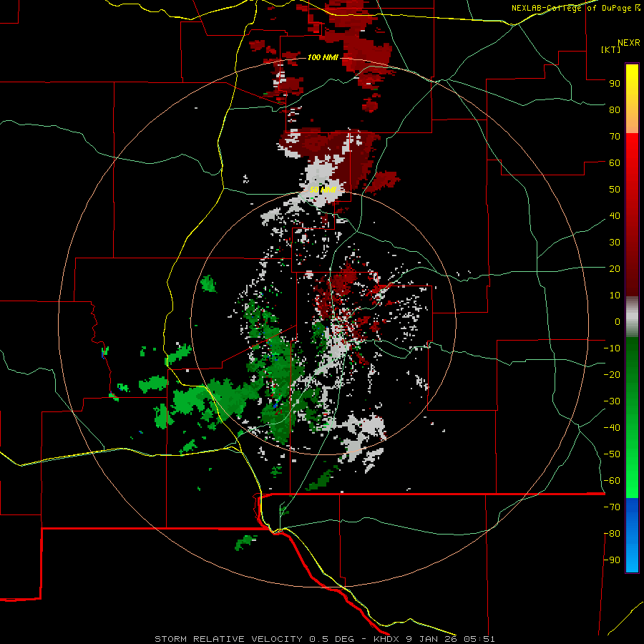Click the positive 50 knot scale label
The width and height of the screenshot is (644, 644).
[x=615, y=190]
